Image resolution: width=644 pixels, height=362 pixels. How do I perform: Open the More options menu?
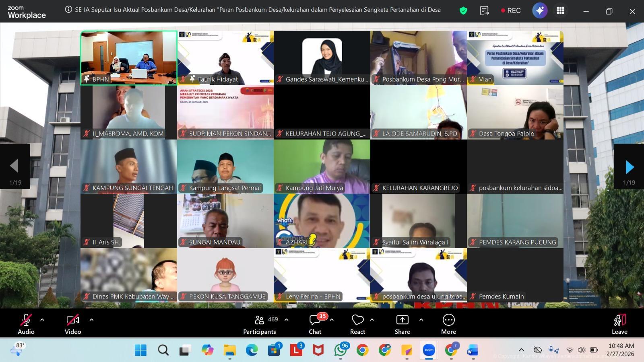coord(448,324)
